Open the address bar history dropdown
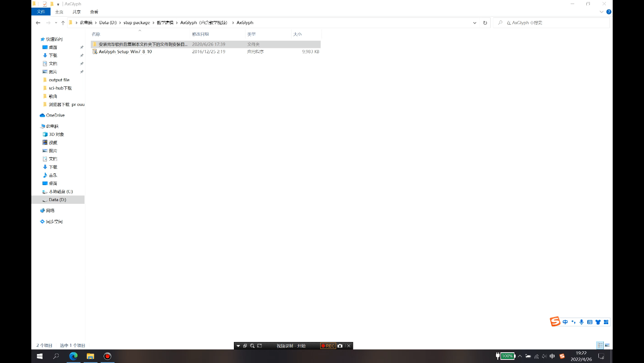This screenshot has height=363, width=644. click(x=475, y=22)
